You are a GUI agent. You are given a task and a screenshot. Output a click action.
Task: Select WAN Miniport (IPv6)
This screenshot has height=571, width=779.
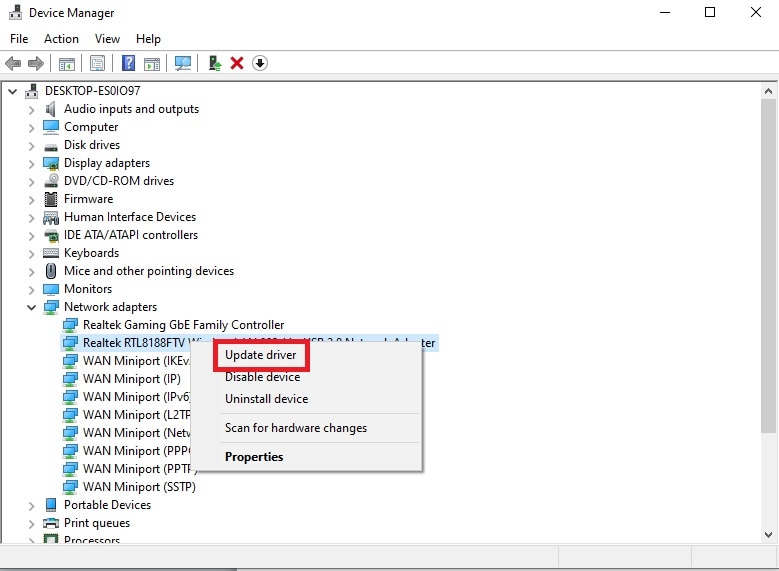click(136, 397)
